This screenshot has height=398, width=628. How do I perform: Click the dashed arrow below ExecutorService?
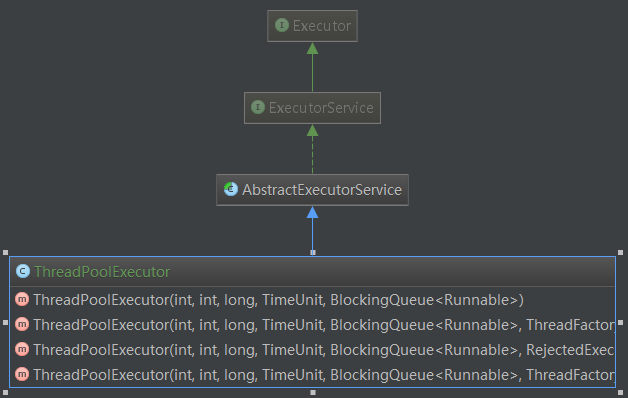[x=312, y=149]
